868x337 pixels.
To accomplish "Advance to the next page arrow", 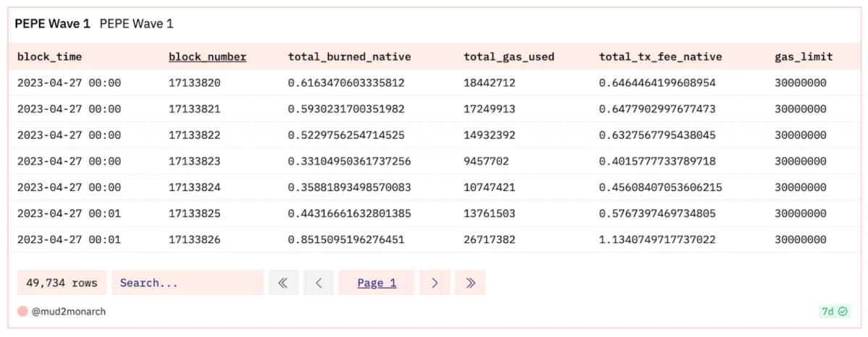I will pos(435,283).
